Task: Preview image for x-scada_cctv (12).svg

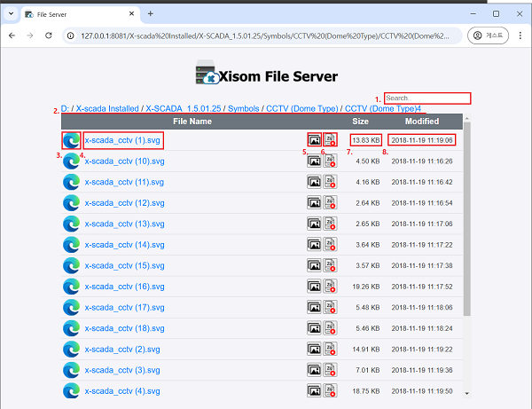Action: coord(314,203)
